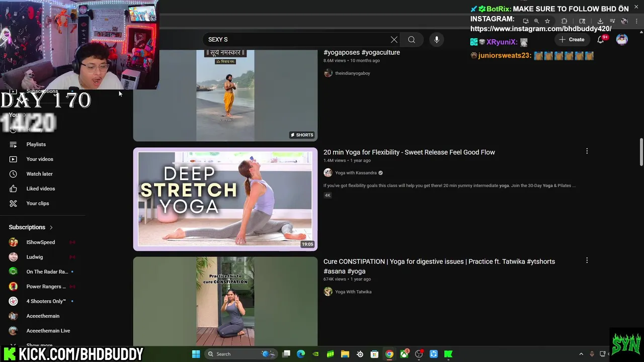Click the Your videos icon in sidebar
The height and width of the screenshot is (362, 644).
click(x=13, y=159)
